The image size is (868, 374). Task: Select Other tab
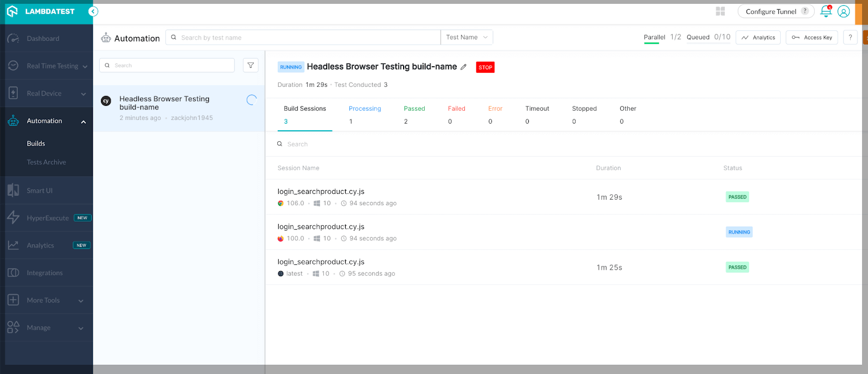(x=628, y=115)
